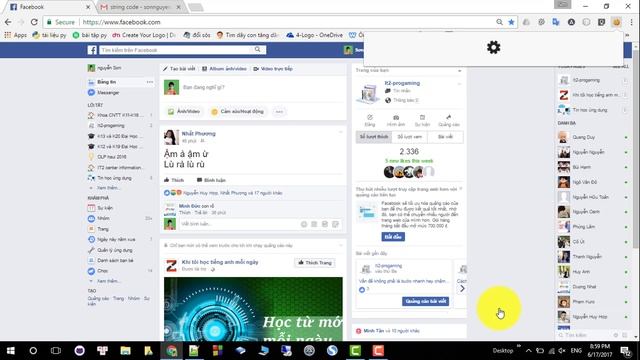Click the volume icon in system tray
The image size is (640, 360).
pyautogui.click(x=562, y=351)
